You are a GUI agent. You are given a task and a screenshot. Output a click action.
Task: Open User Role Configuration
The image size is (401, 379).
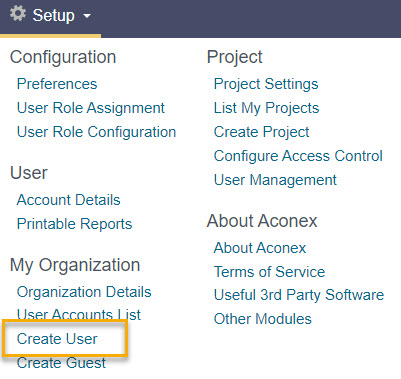96,132
